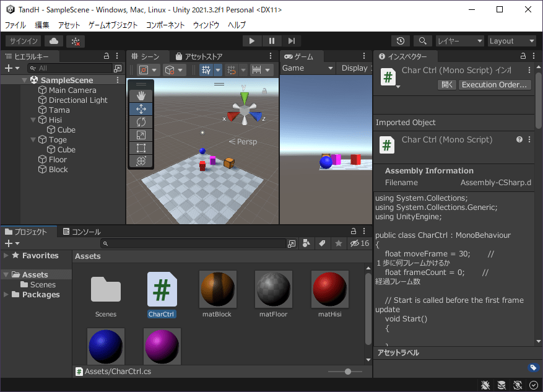Viewport: 543px width, 392px height.
Task: Open the Game panel three-dot menu
Action: tap(364, 56)
